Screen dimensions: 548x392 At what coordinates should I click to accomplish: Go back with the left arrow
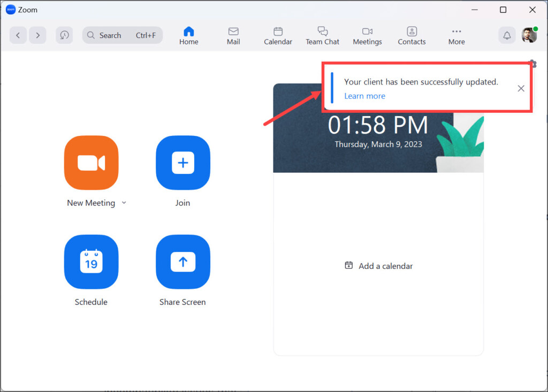click(x=18, y=35)
